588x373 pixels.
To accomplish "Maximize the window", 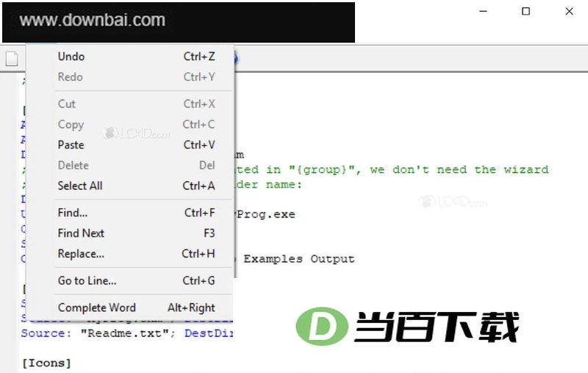I will pyautogui.click(x=526, y=11).
